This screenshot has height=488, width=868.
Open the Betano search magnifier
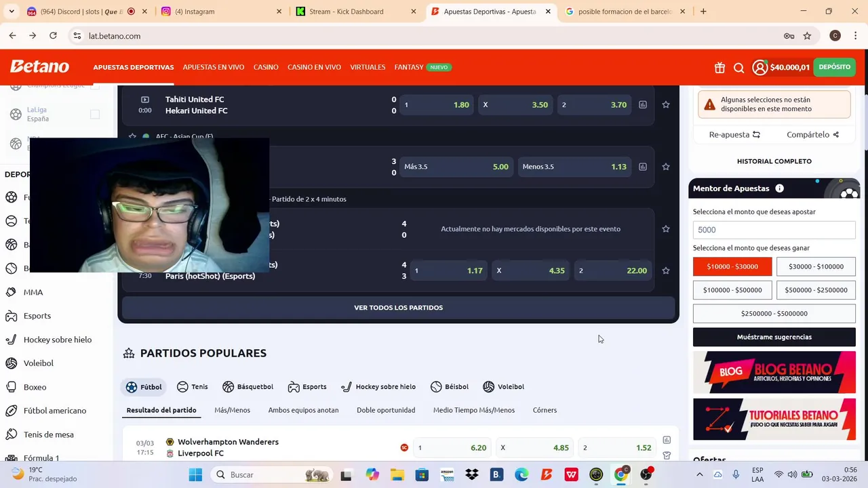pos(739,67)
